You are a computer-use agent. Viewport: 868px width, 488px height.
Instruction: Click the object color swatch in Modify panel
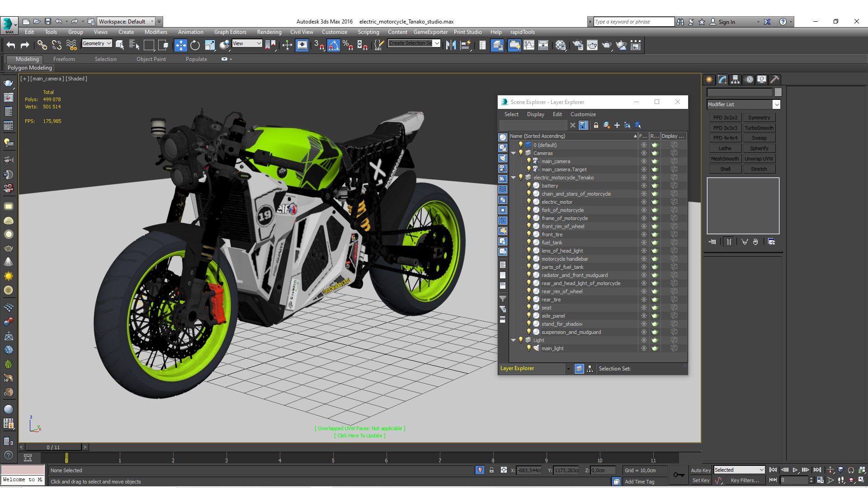(778, 92)
